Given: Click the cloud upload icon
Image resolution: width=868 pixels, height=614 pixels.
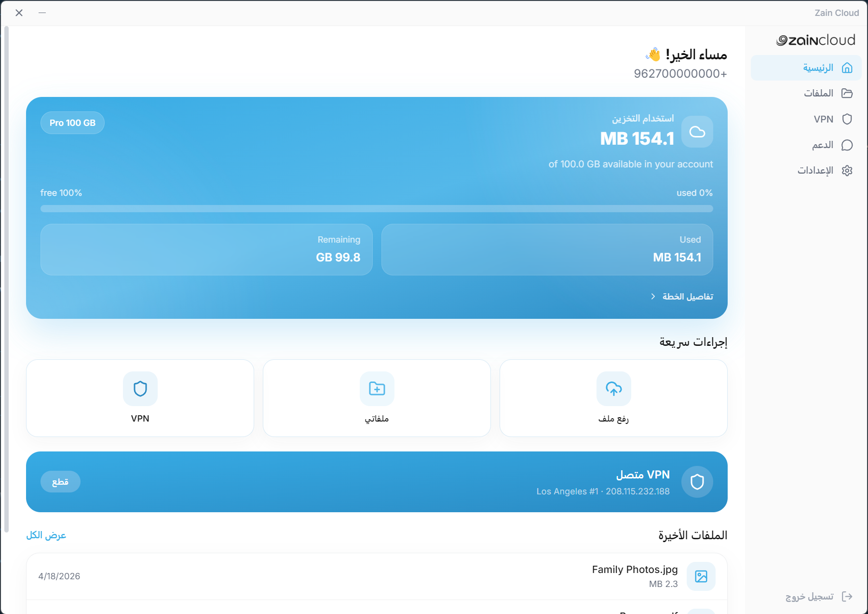Looking at the screenshot, I should coord(613,389).
